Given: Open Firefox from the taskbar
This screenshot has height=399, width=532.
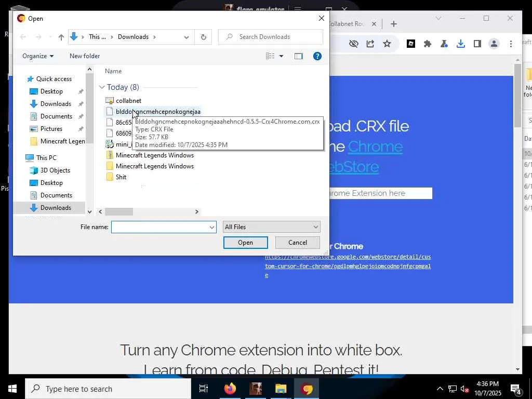Looking at the screenshot, I should [x=230, y=389].
